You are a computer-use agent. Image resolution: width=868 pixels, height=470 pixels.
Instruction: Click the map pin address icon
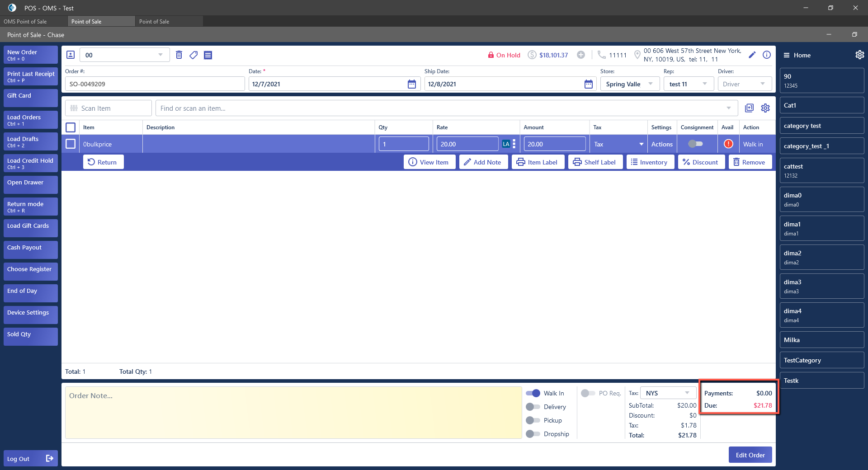[637, 55]
